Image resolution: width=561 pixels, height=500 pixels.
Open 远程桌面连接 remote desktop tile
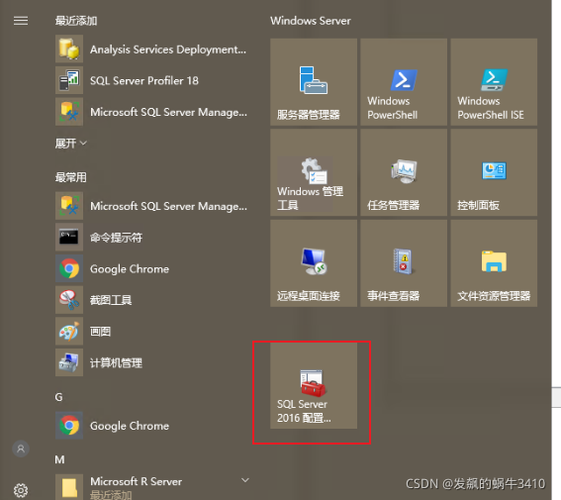point(313,263)
